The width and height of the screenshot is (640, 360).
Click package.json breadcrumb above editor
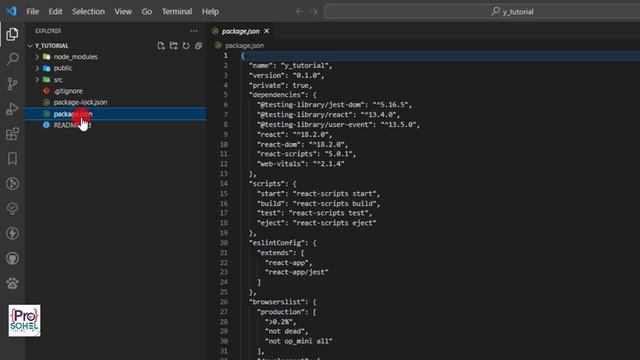pos(244,46)
